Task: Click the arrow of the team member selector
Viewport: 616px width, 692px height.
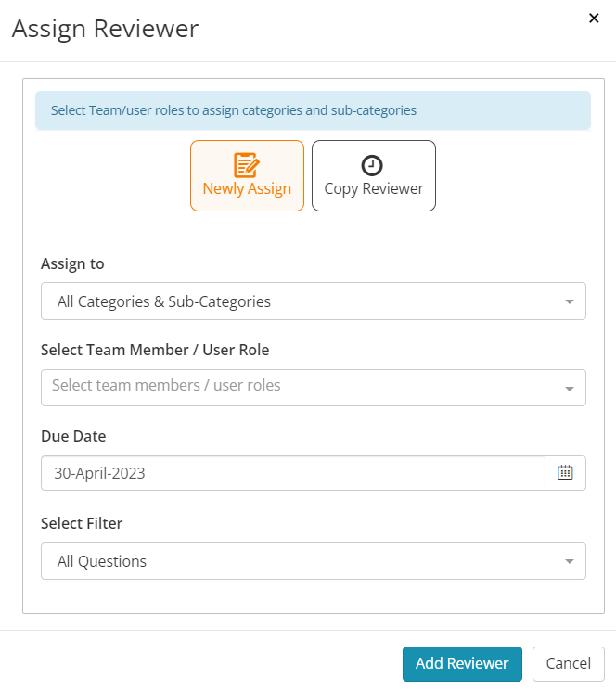Action: [570, 389]
